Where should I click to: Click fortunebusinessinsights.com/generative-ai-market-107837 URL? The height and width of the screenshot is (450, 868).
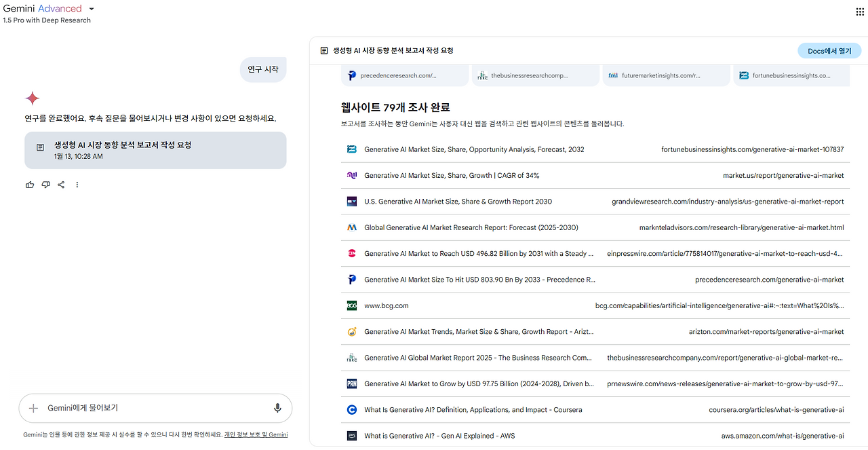tap(753, 149)
